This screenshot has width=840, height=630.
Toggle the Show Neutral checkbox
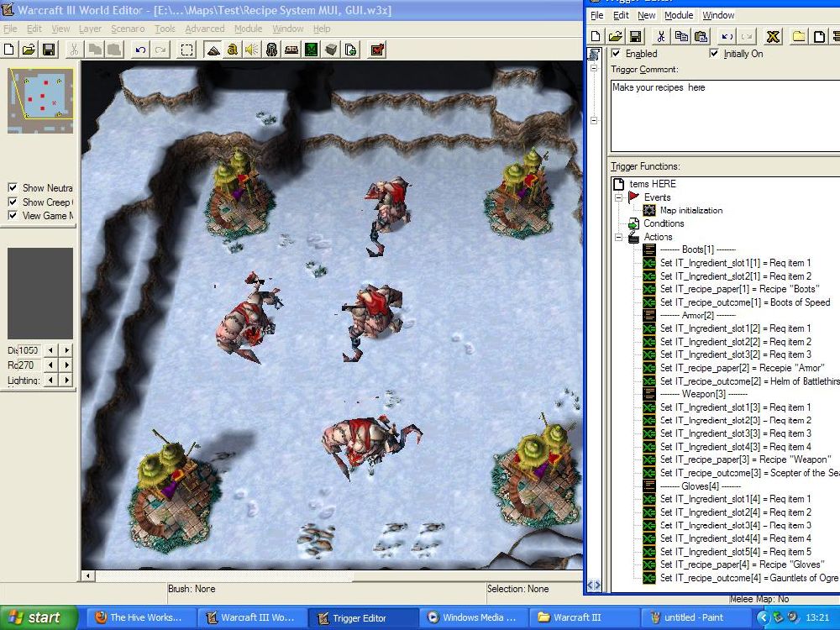13,187
